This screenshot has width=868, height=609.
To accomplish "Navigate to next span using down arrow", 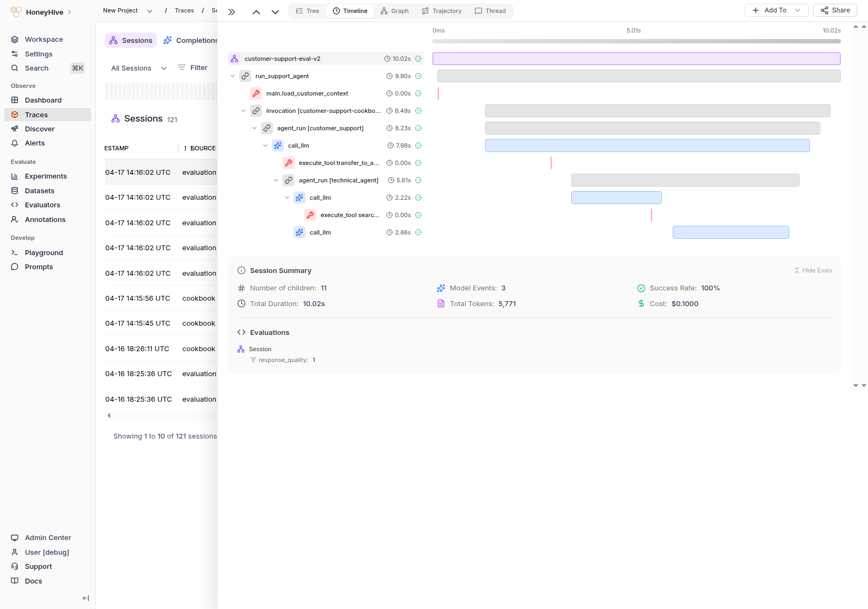I will coord(275,11).
